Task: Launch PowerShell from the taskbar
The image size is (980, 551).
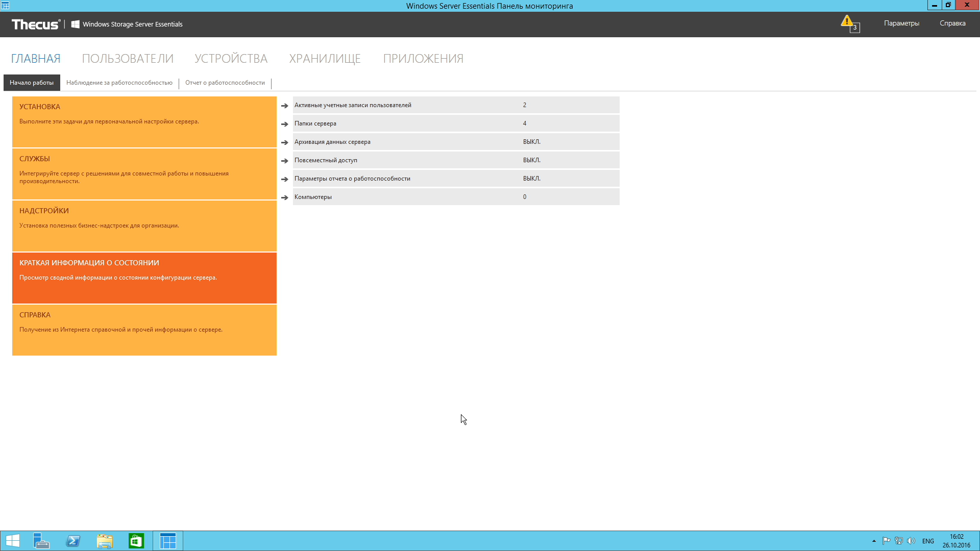Action: (x=73, y=541)
